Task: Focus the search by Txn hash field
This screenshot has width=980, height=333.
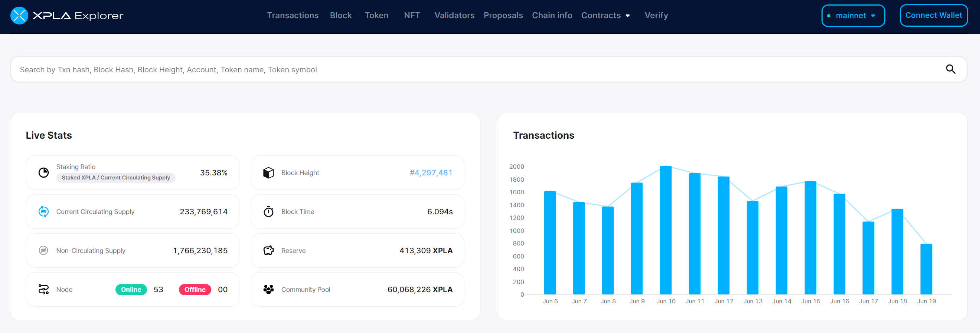Action: [489, 69]
